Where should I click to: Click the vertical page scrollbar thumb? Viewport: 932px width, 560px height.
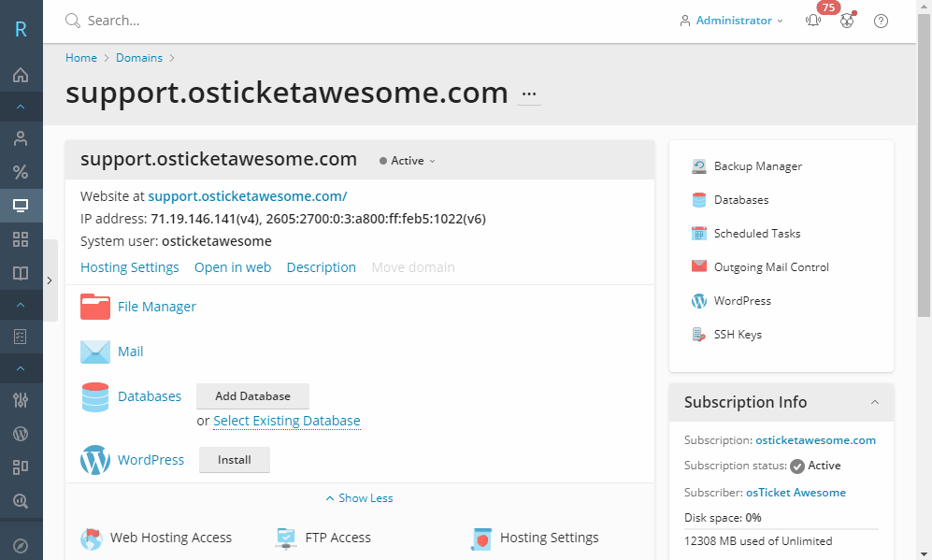pos(924,165)
